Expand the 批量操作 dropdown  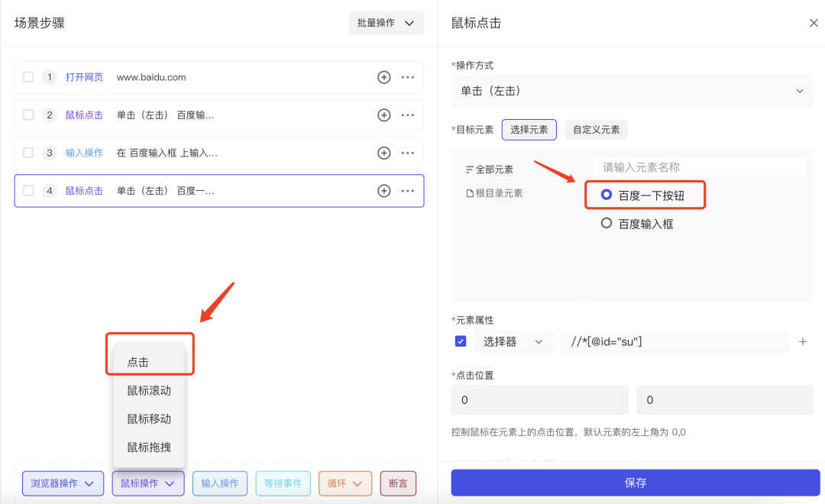(x=386, y=23)
